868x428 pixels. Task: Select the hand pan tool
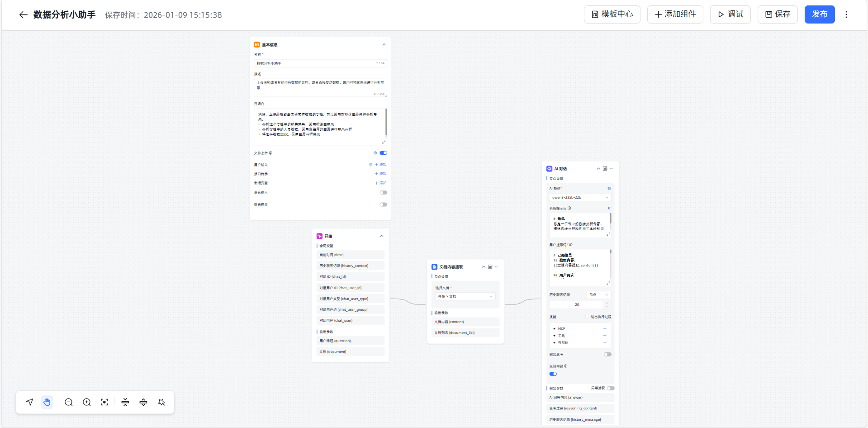click(x=47, y=402)
